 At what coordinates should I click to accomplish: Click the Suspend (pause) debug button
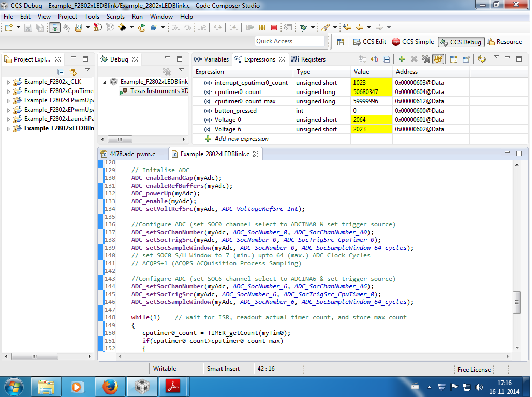pyautogui.click(x=262, y=27)
